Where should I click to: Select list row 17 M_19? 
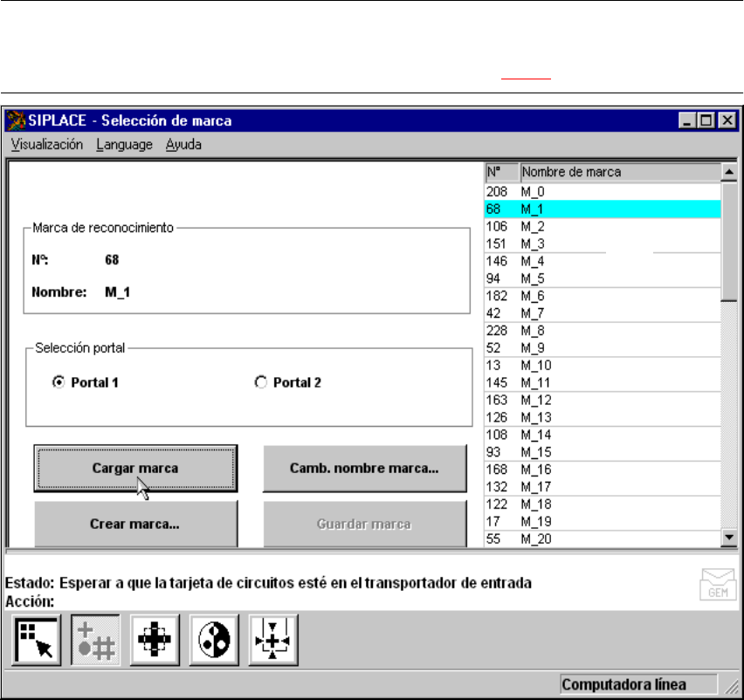pos(603,522)
